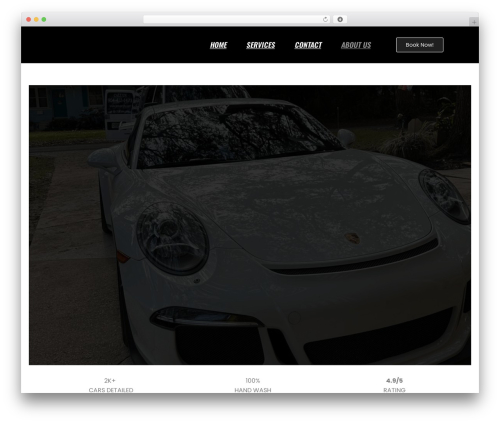The width and height of the screenshot is (500, 423).
Task: Click the round browser extension icon beside the address bar
Action: click(x=340, y=19)
